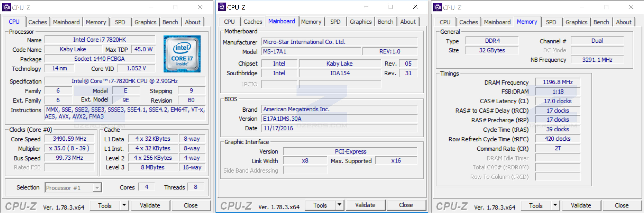Screen dimensions: 644x213
Task: Click Validate in the middle Mainboard window
Action: coord(365,205)
